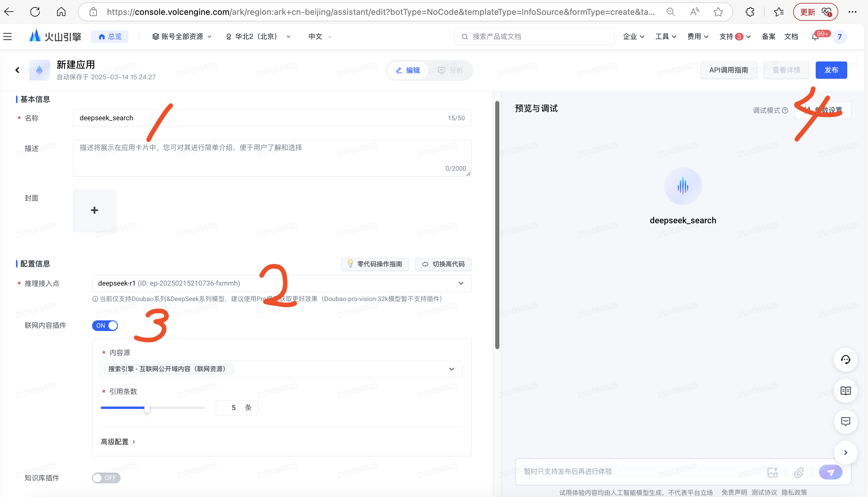Screen dimensions: 868x497
Task: Open the hamburger menu icon
Action: click(7, 37)
